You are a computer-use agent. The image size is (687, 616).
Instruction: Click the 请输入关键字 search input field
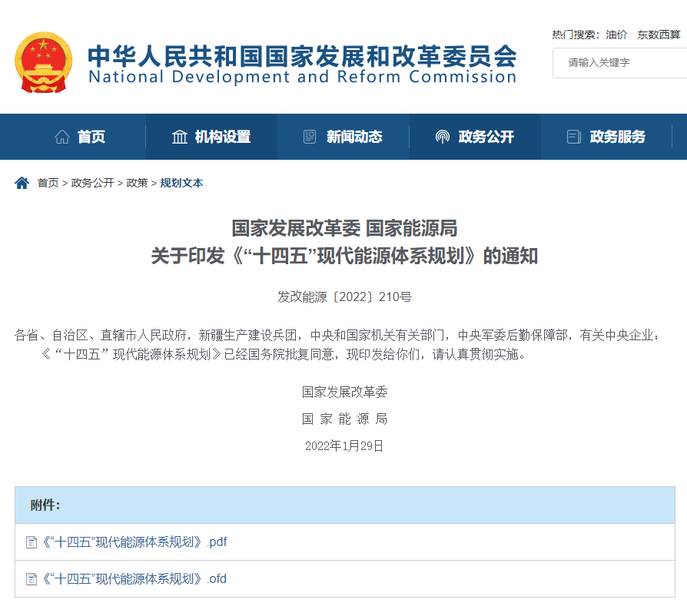pyautogui.click(x=622, y=62)
